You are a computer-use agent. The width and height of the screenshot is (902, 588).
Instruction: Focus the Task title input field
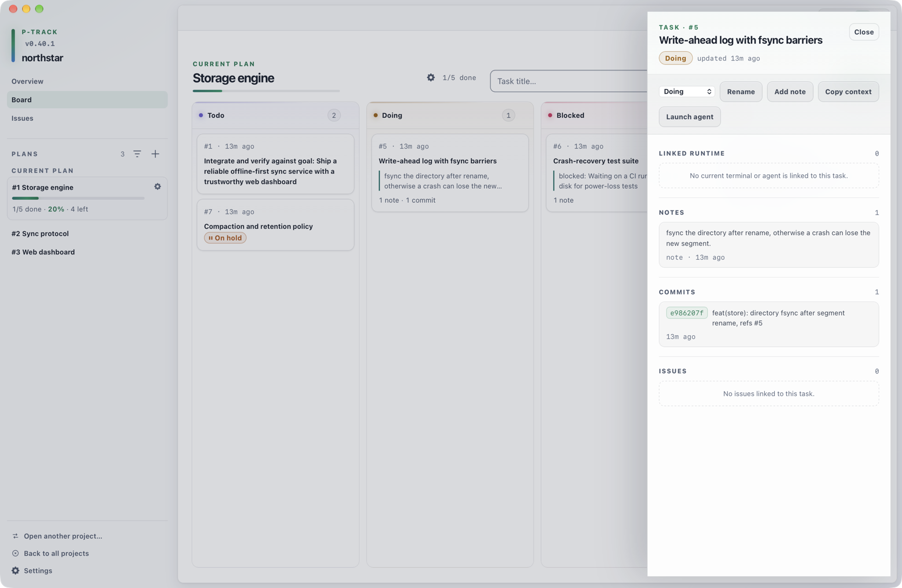(x=568, y=81)
